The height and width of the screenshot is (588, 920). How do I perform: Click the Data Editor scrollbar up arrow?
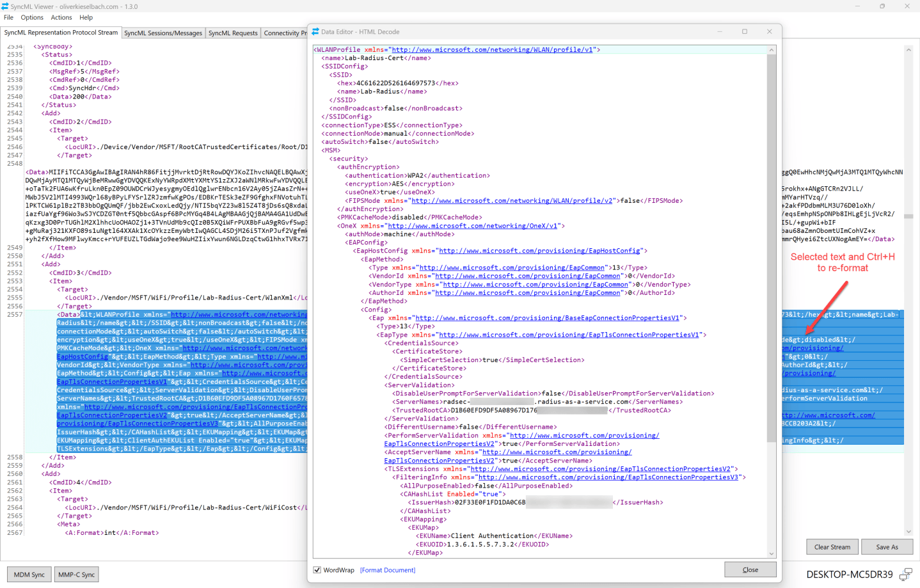[772, 50]
